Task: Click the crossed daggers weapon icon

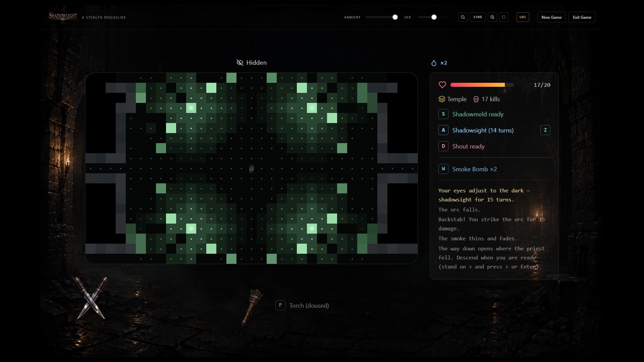Action: click(x=91, y=298)
